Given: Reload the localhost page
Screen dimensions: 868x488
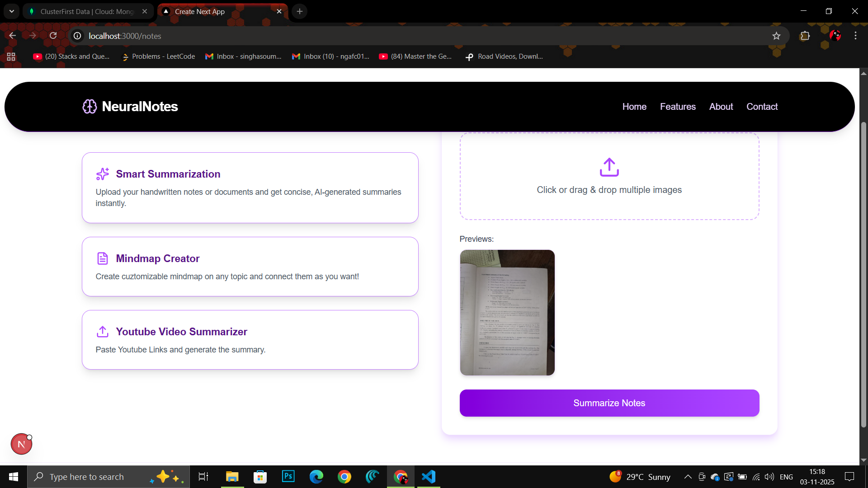Looking at the screenshot, I should pos(53,36).
